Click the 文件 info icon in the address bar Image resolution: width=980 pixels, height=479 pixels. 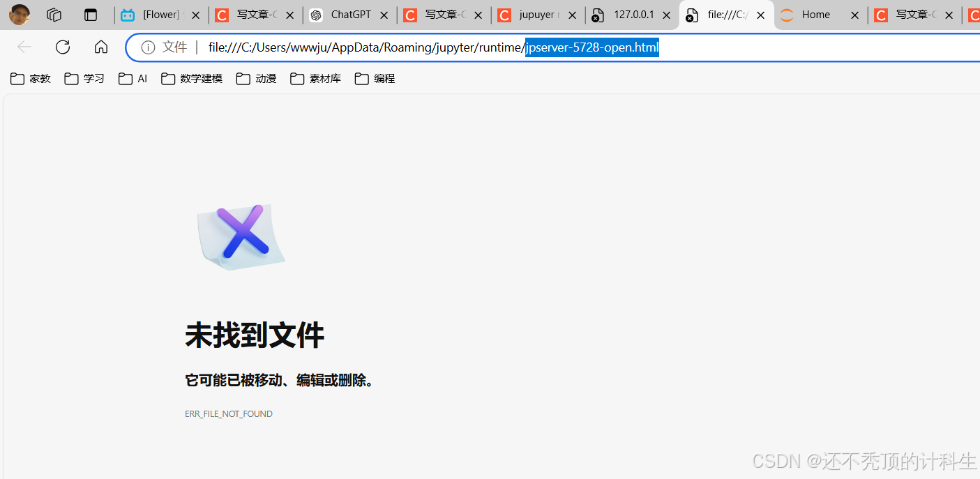(147, 47)
